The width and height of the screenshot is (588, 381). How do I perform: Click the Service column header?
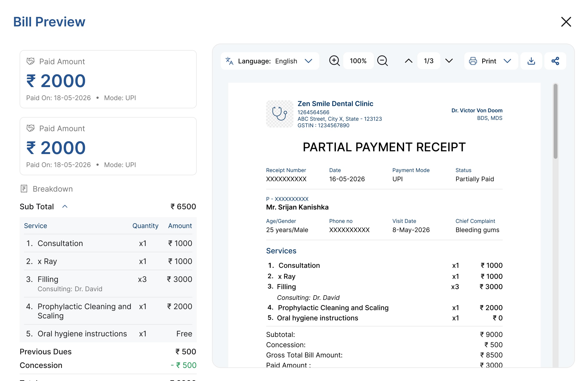point(35,226)
